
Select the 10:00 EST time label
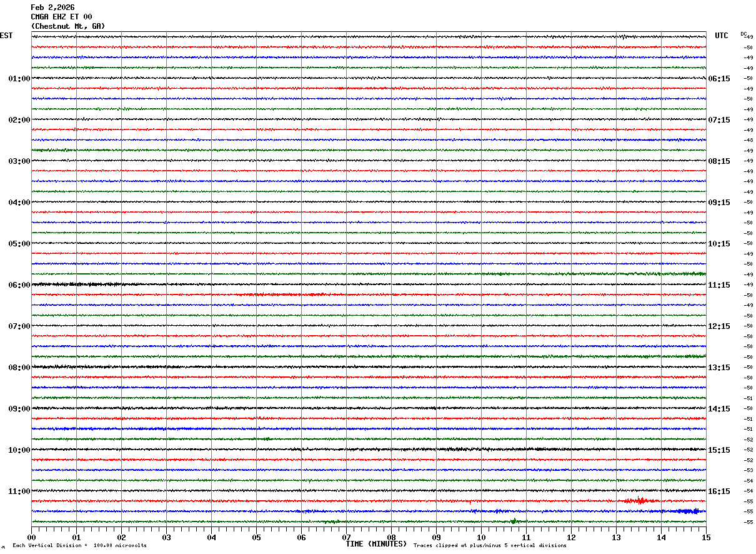coord(19,450)
